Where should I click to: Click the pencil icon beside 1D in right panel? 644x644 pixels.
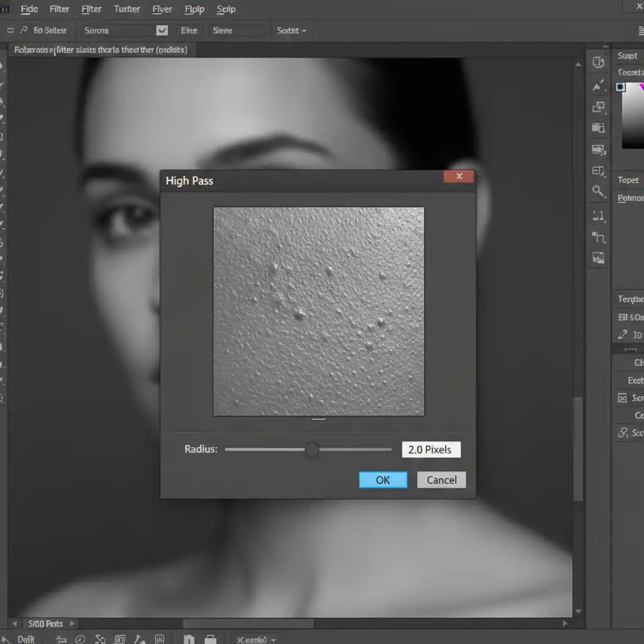(x=622, y=335)
